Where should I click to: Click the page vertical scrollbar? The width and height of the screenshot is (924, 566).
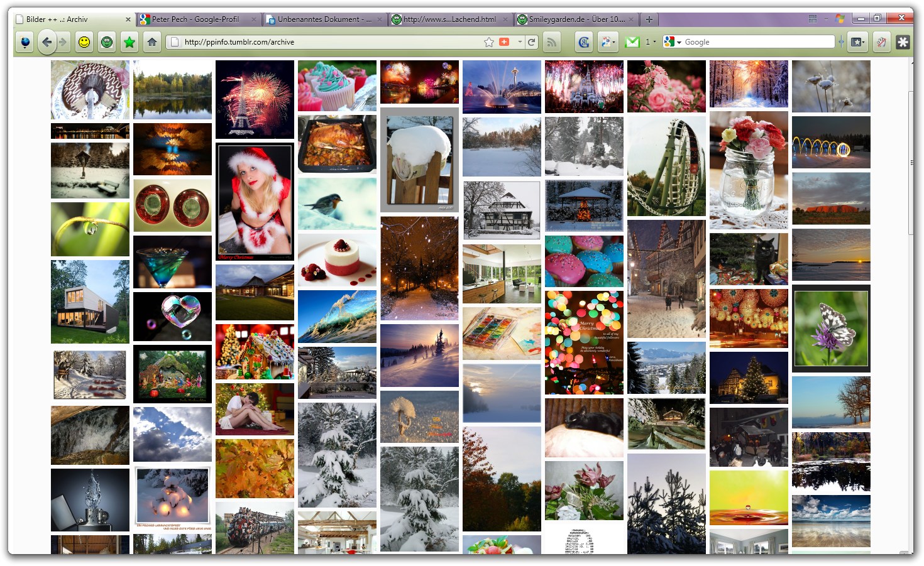pos(910,163)
